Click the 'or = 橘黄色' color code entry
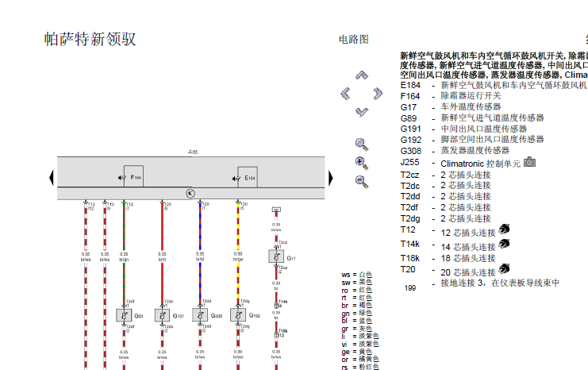Viewport: 588px width, 370px height. tap(360, 360)
